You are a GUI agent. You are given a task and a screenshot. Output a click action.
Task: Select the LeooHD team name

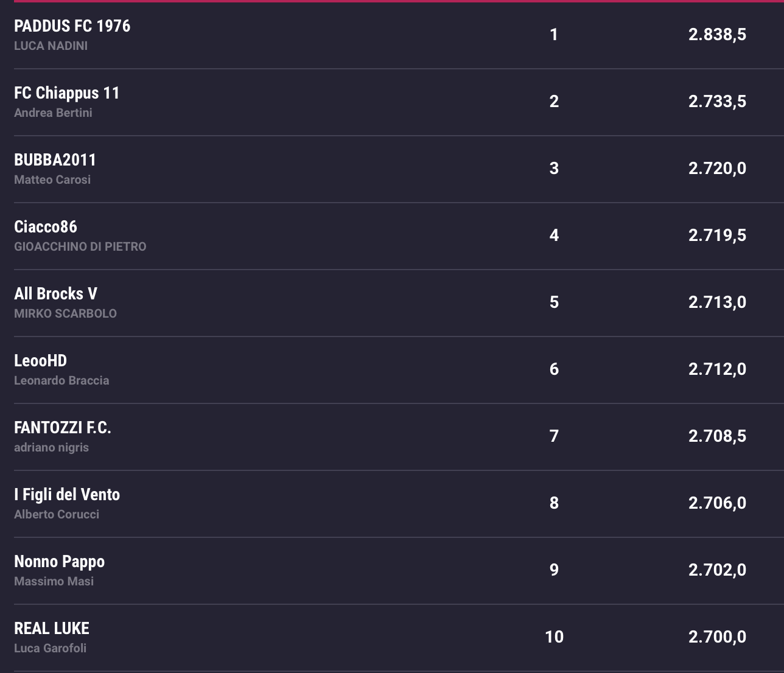point(40,361)
